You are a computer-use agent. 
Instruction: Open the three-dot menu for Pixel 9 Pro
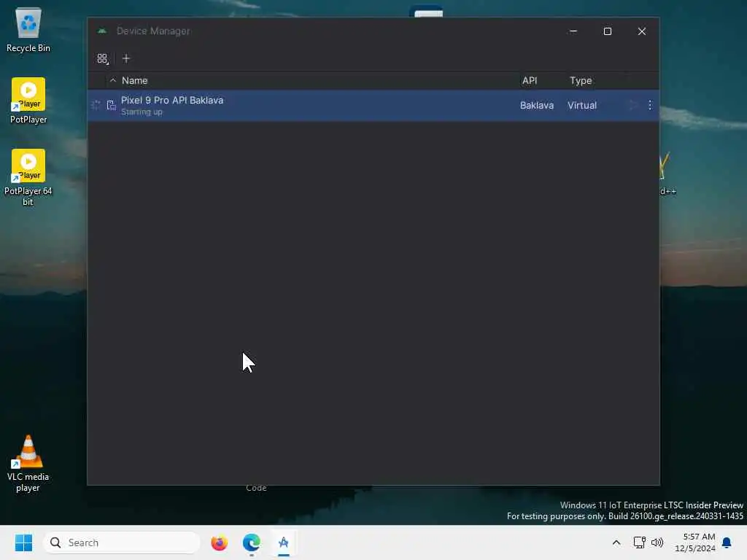click(x=650, y=105)
